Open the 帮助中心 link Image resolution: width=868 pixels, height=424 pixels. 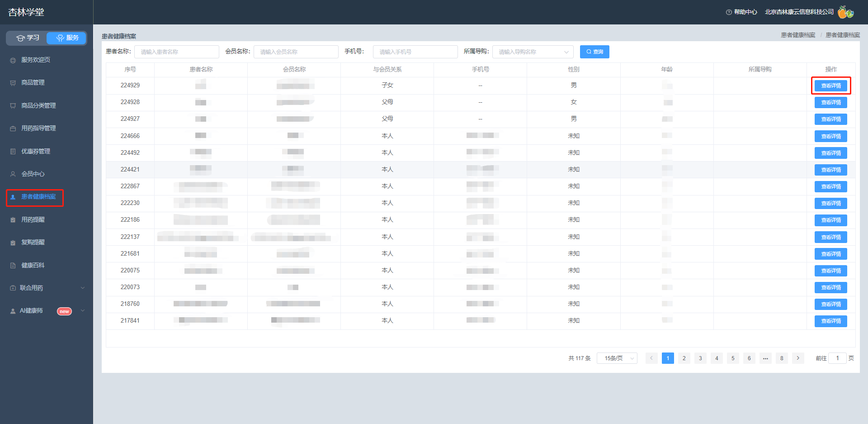point(745,12)
